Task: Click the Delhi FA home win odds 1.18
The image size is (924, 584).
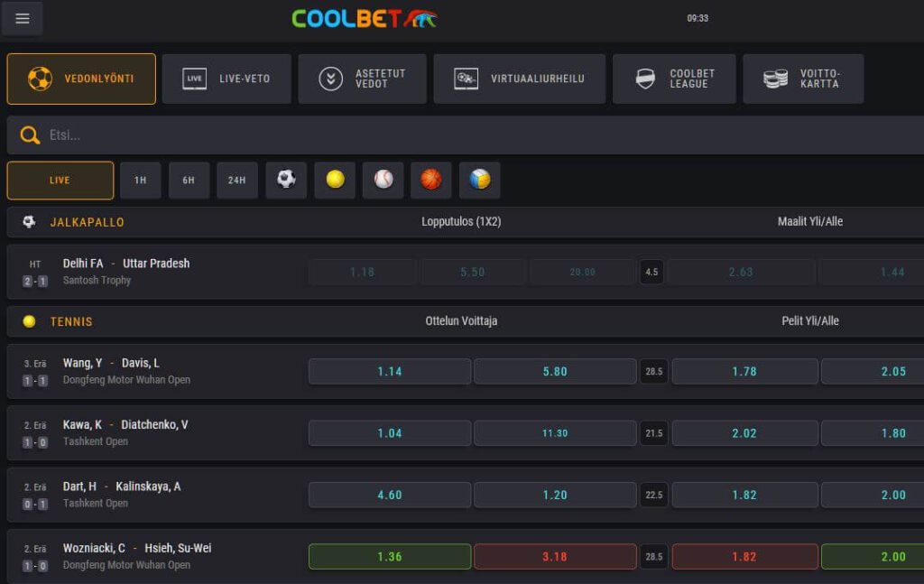Action: [x=362, y=272]
